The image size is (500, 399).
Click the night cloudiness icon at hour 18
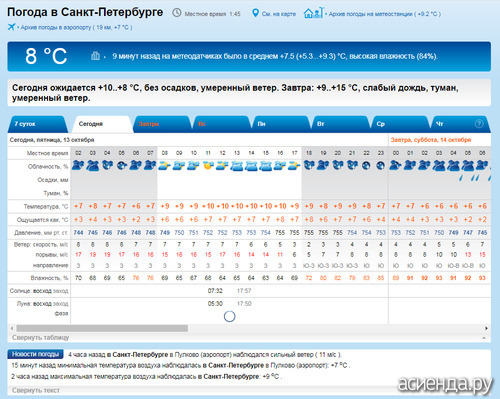[x=309, y=165]
